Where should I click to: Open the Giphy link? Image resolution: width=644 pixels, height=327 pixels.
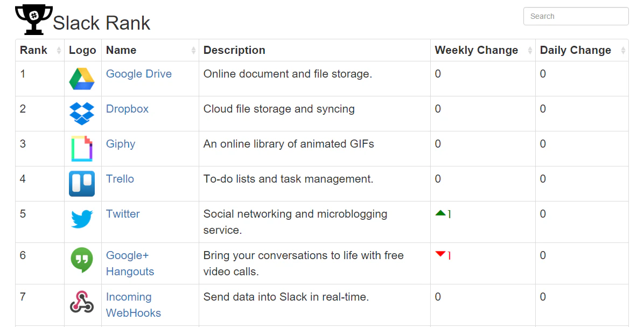click(121, 143)
